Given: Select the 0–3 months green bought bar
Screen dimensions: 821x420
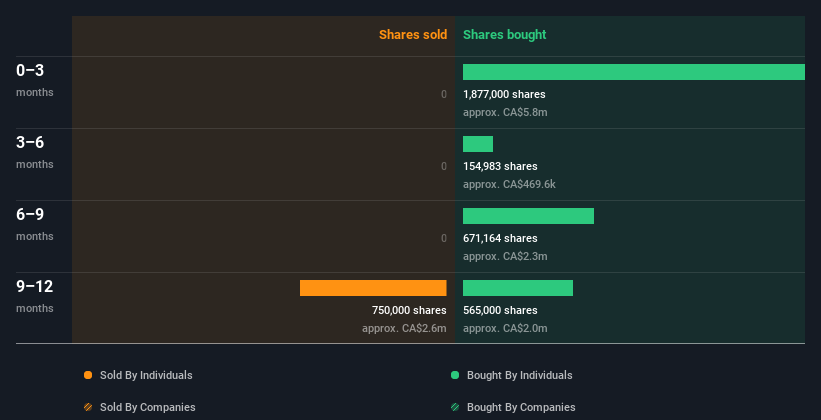Looking at the screenshot, I should (634, 72).
